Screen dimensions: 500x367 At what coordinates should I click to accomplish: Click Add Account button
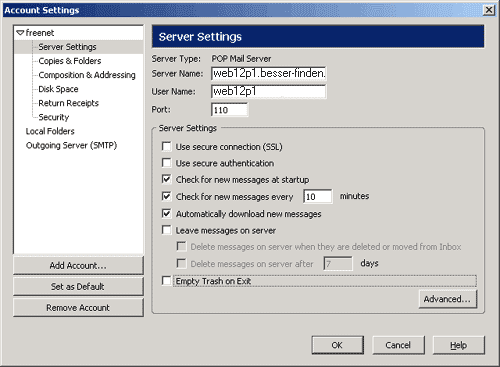[78, 265]
